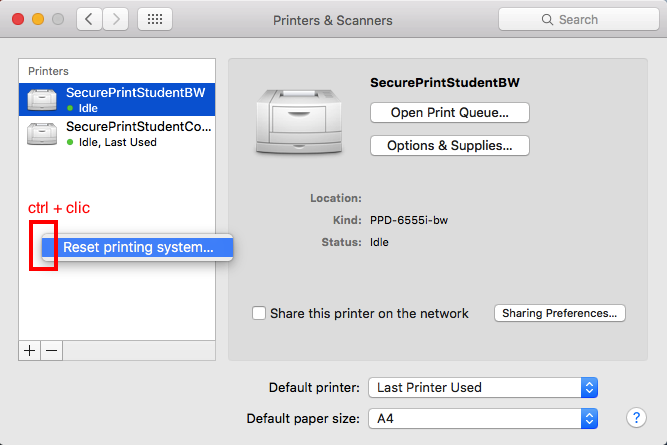
Task: Enable Share this printer on the network
Action: click(x=260, y=313)
